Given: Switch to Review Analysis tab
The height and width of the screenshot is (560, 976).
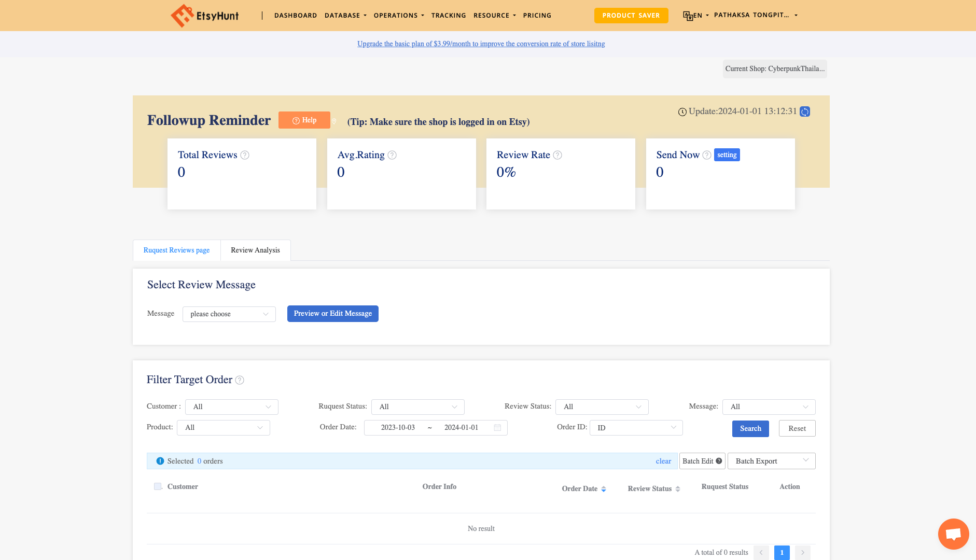Looking at the screenshot, I should click(x=255, y=250).
